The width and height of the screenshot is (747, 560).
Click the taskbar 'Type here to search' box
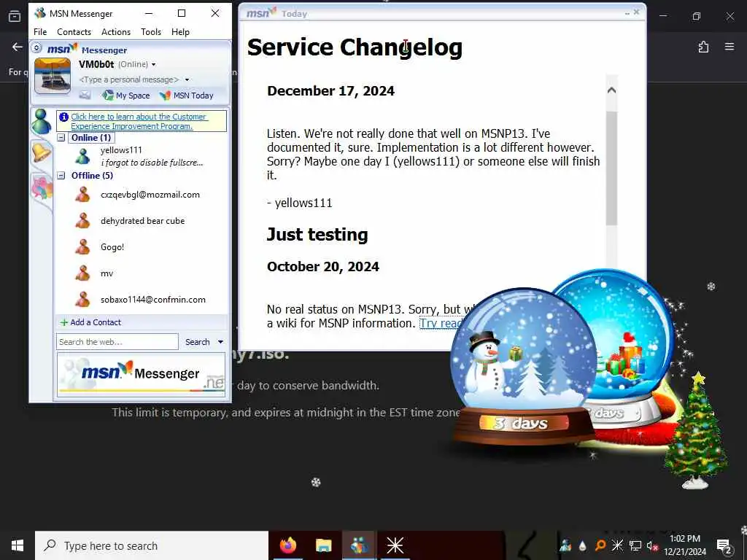tap(152, 545)
